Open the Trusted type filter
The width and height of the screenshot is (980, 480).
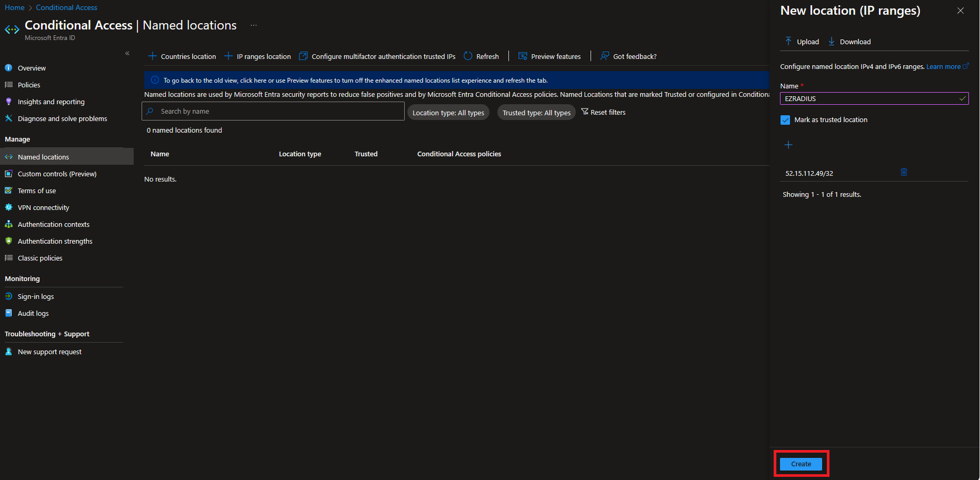coord(536,113)
